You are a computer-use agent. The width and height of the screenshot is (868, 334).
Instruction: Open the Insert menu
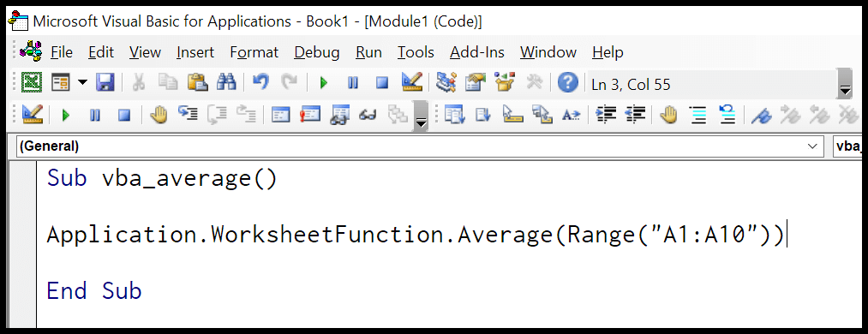click(x=195, y=52)
